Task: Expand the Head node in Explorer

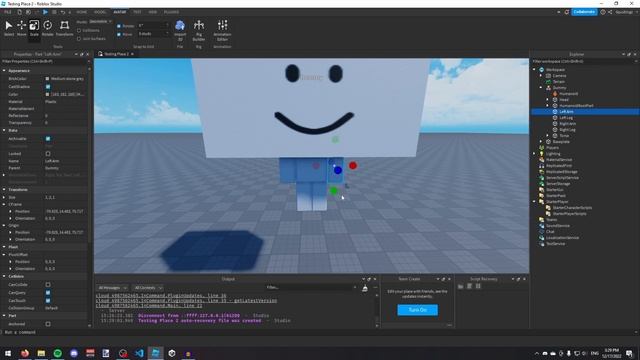Action: coord(548,100)
